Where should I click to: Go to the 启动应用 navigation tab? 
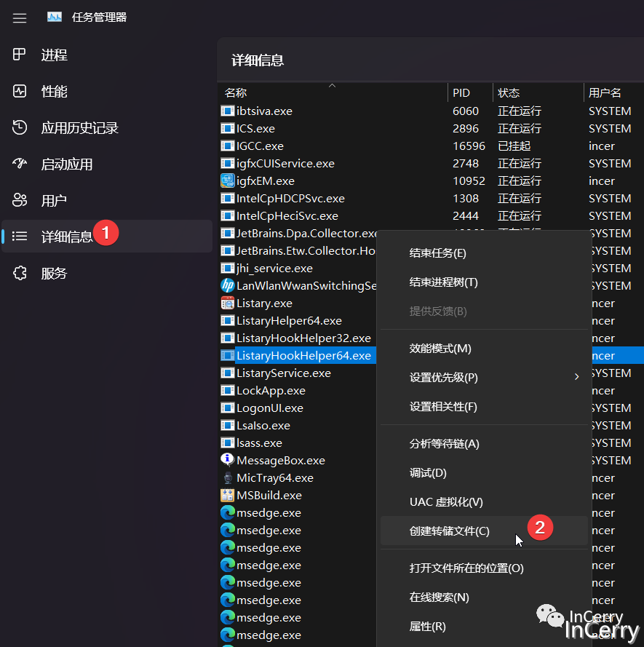pos(107,164)
